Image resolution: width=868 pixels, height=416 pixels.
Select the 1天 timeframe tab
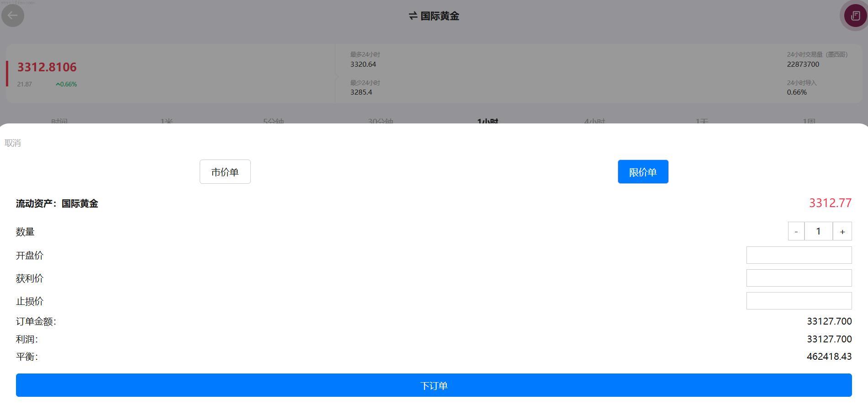702,121
